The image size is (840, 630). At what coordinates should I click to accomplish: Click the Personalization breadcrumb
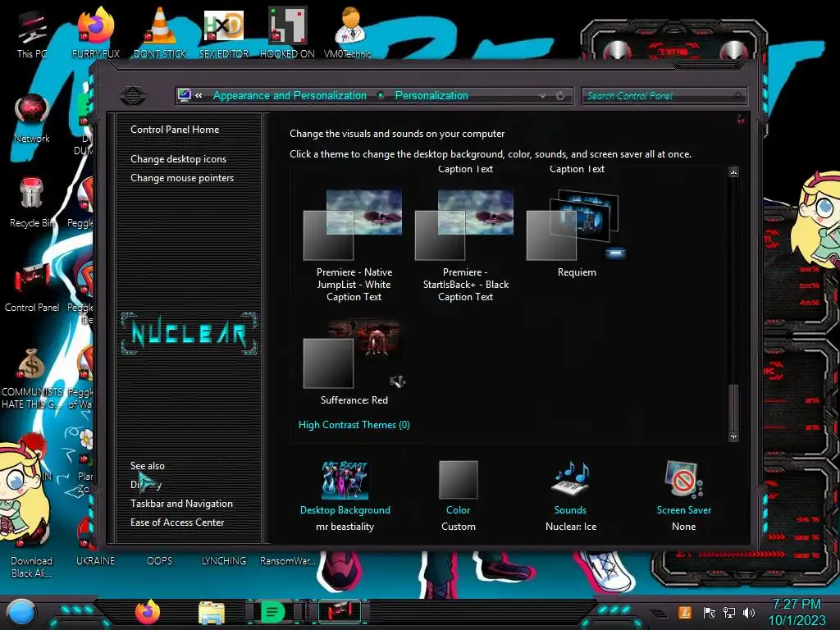pos(431,95)
